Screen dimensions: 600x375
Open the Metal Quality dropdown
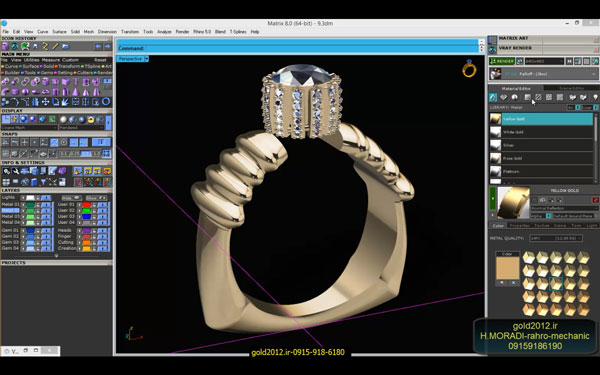556,238
